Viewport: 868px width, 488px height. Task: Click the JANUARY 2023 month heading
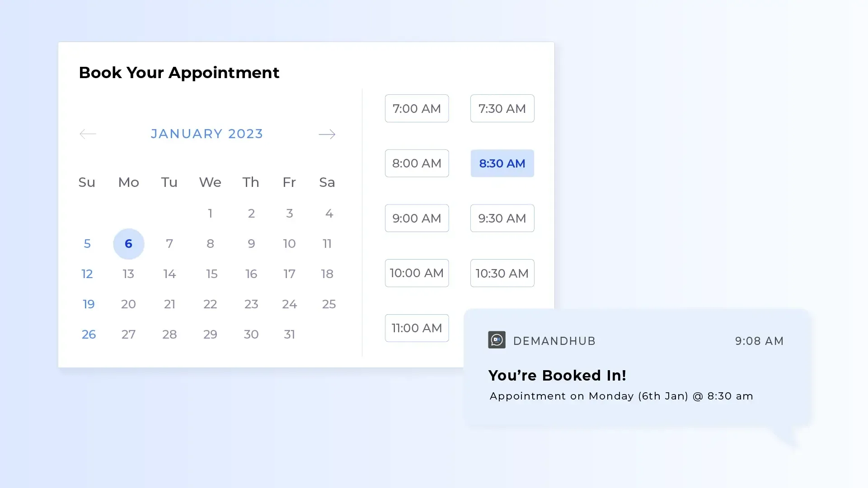[x=207, y=134]
